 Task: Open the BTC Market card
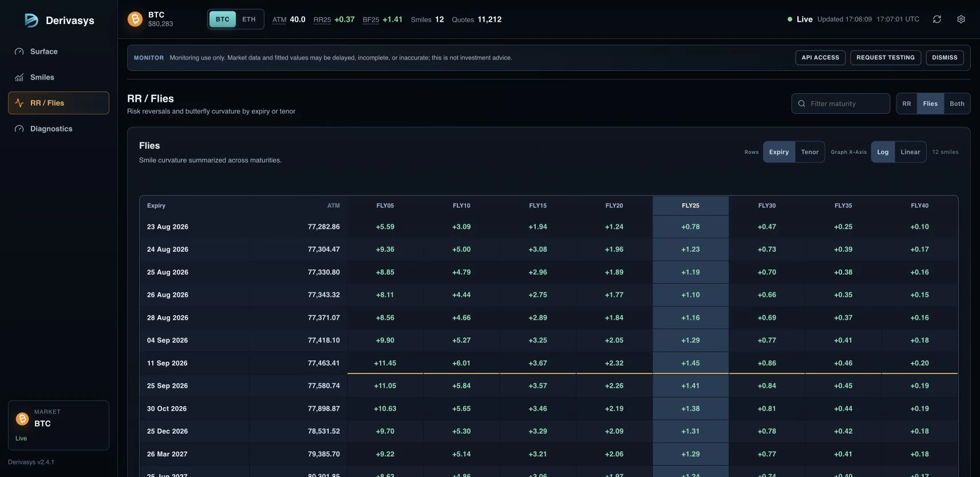click(58, 425)
